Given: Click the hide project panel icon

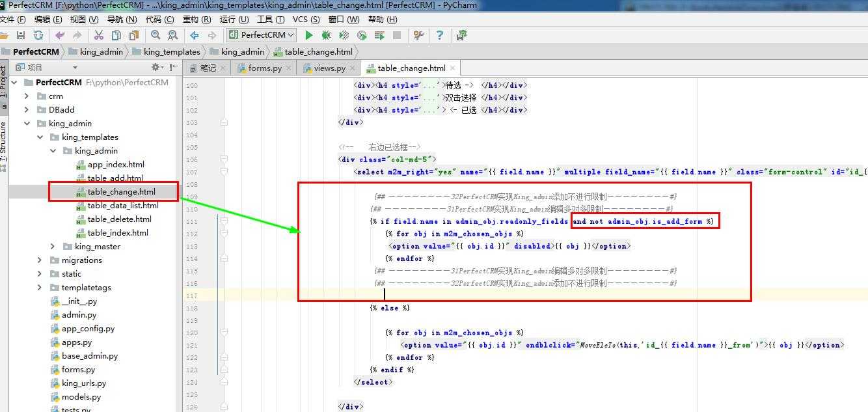Looking at the screenshot, I should [x=174, y=67].
